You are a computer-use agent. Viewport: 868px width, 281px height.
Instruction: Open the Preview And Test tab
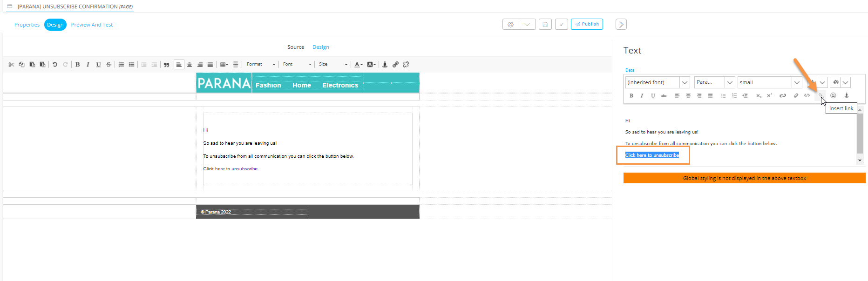click(x=92, y=25)
